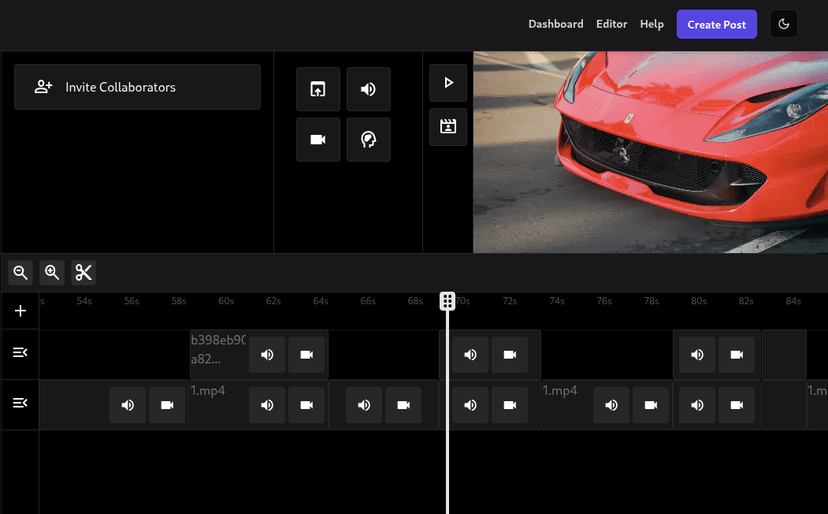Image resolution: width=828 pixels, height=514 pixels.
Task: Open the AI voice head icon
Action: click(x=368, y=140)
